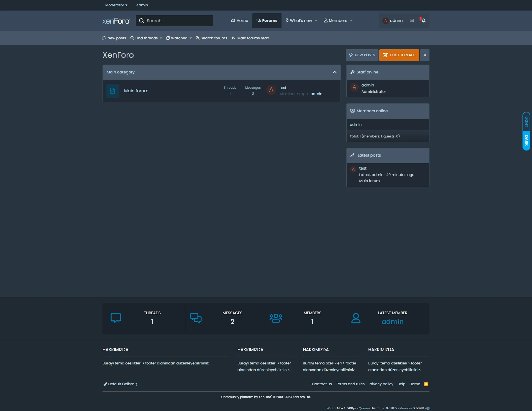Click admin username in Staff online
The height and width of the screenshot is (411, 532).
(368, 85)
